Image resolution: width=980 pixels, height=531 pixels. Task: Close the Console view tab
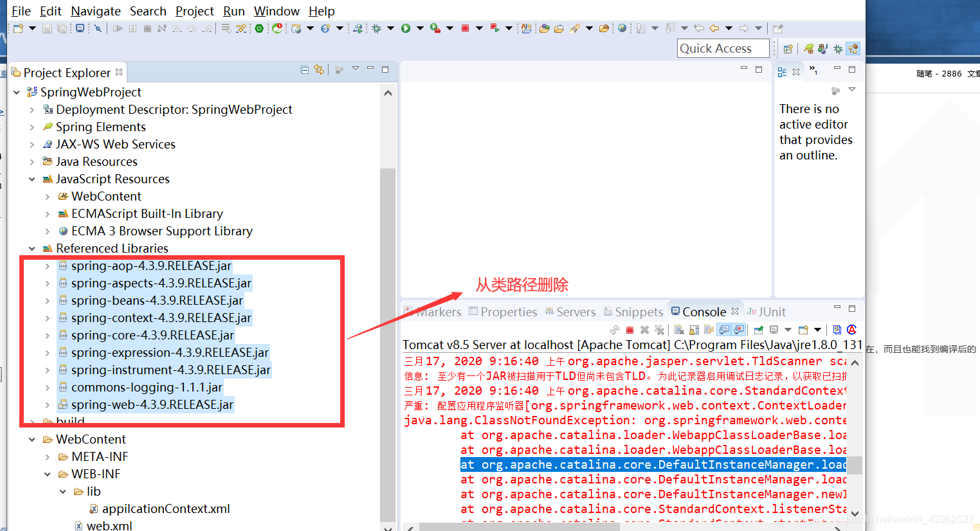pyautogui.click(x=735, y=311)
